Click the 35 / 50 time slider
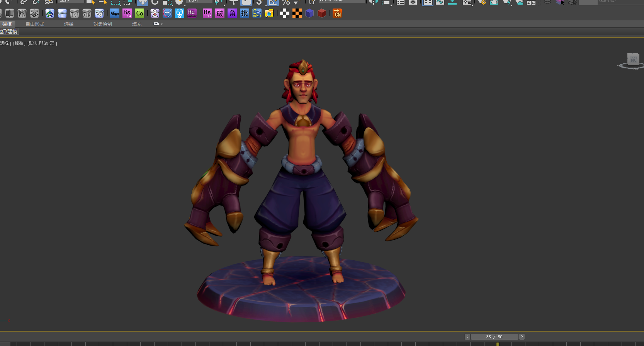644x346 pixels. tap(494, 337)
